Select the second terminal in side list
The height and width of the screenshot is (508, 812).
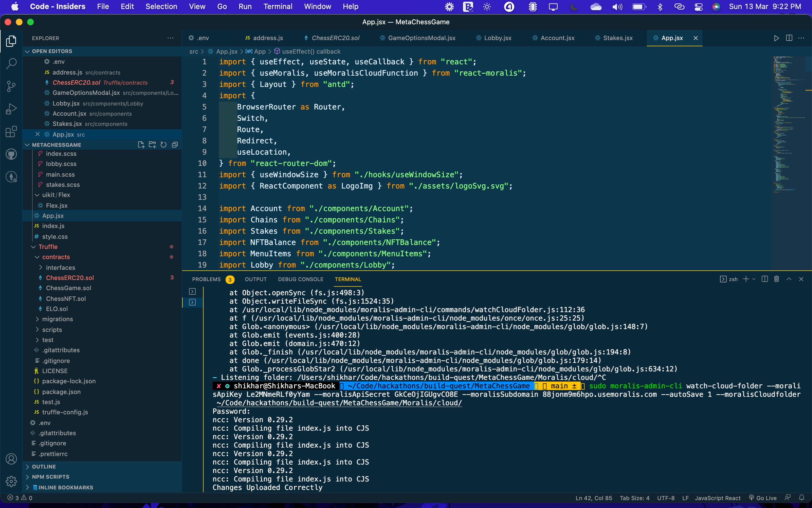click(192, 302)
